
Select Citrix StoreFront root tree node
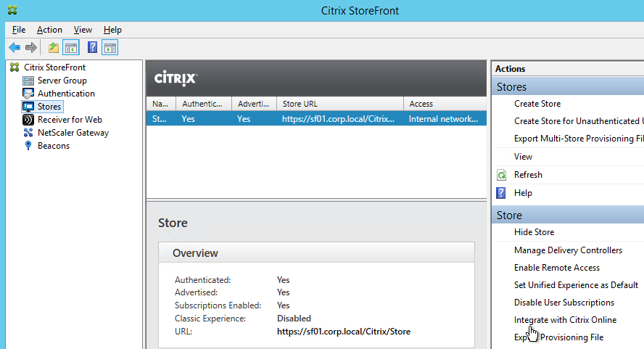54,67
